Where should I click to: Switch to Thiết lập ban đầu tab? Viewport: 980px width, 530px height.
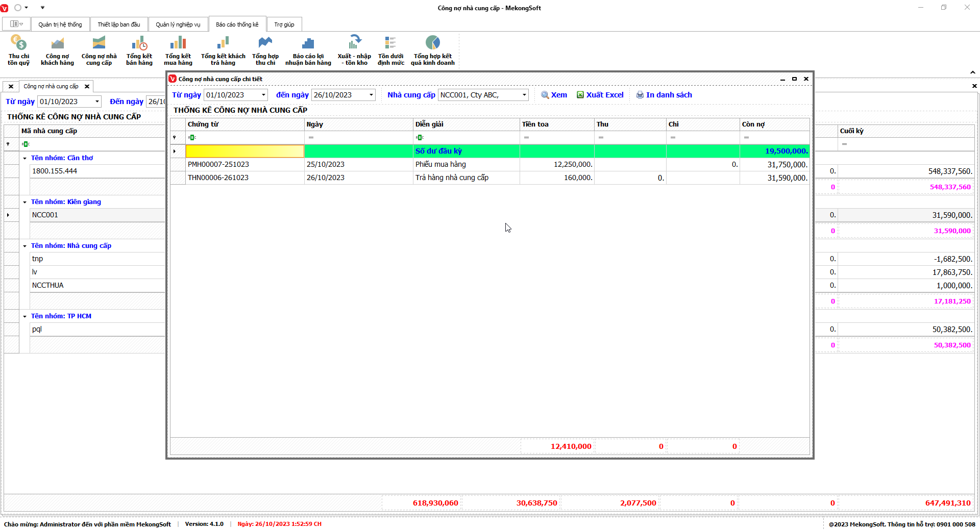(x=118, y=24)
